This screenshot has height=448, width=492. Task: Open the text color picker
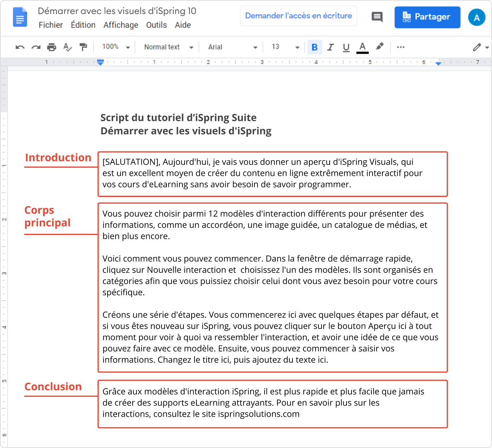[x=362, y=47]
